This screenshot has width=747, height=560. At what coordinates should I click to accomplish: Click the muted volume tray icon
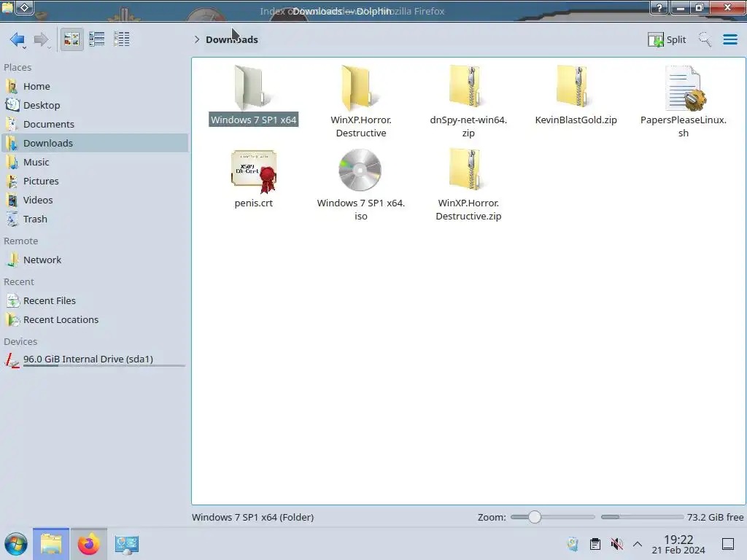617,544
